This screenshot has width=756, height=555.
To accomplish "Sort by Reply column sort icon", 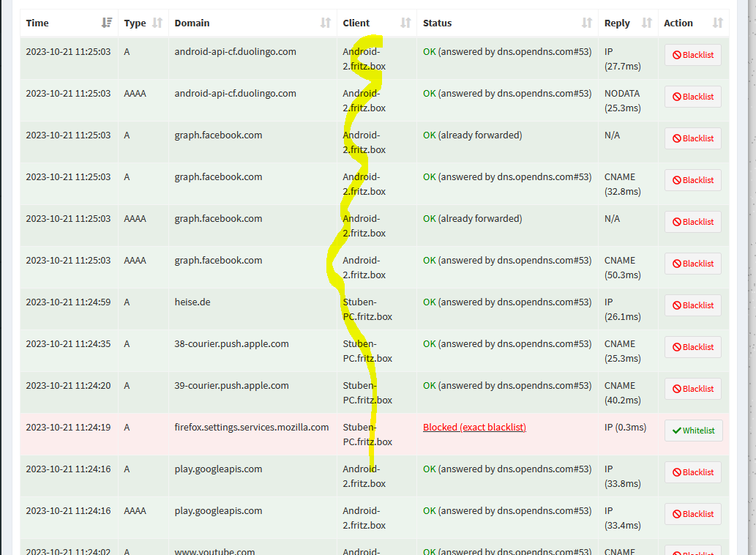I will click(647, 23).
